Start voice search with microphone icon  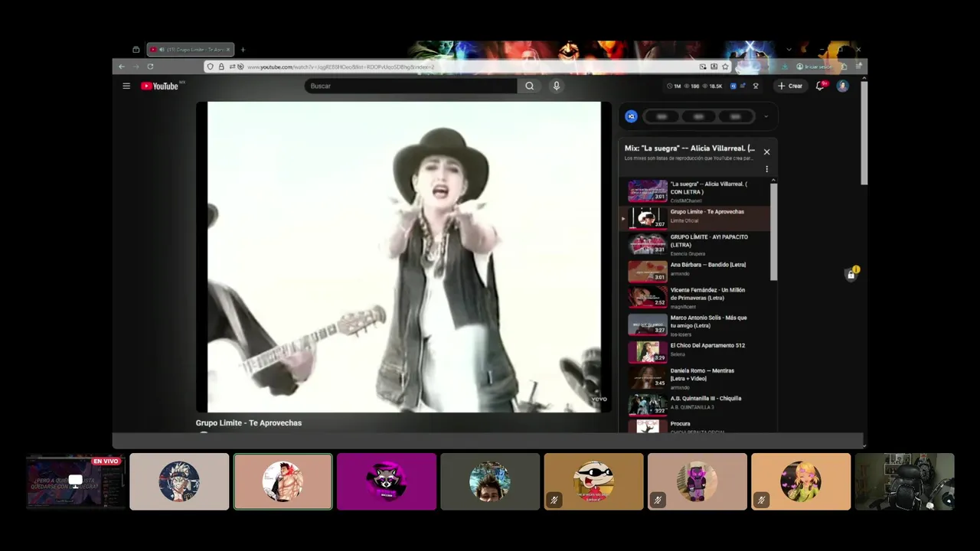tap(557, 86)
